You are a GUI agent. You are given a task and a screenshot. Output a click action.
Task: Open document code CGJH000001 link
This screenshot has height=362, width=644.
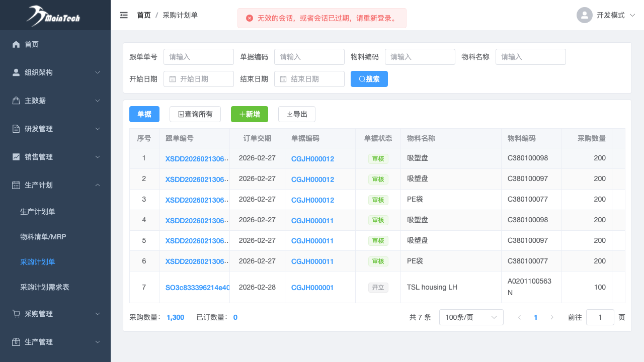(x=312, y=288)
